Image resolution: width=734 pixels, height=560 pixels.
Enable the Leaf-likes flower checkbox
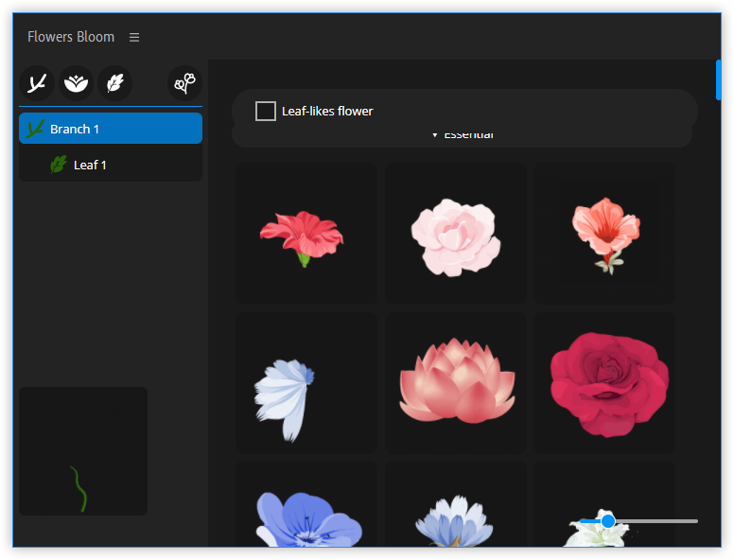[x=266, y=112]
